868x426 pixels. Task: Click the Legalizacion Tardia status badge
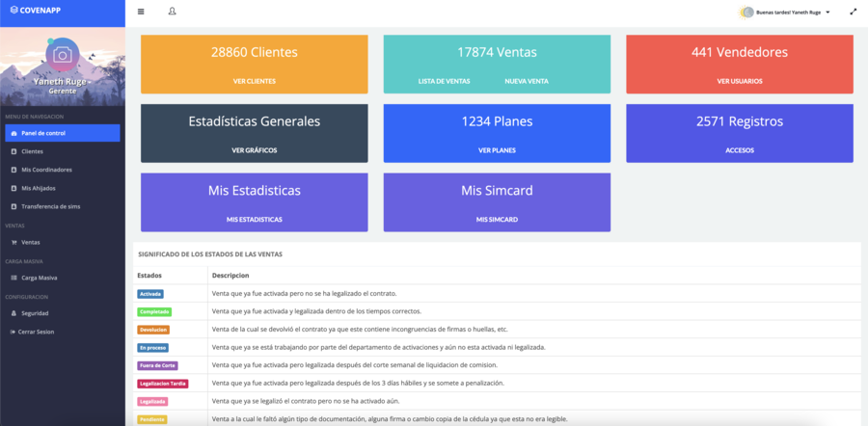click(163, 384)
